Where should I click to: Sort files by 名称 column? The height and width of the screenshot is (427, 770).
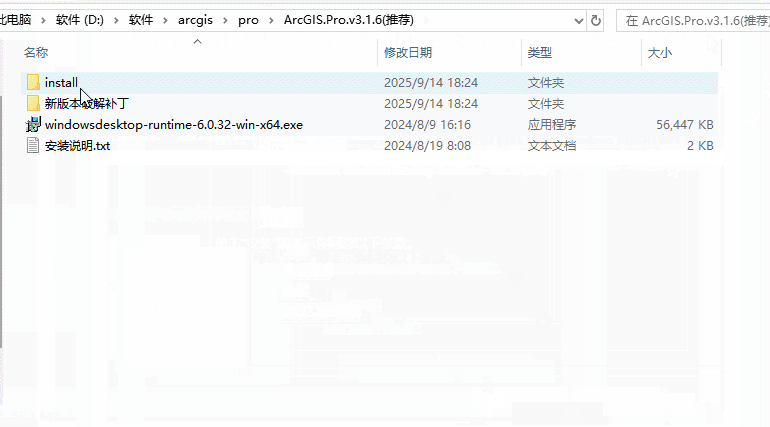(36, 53)
